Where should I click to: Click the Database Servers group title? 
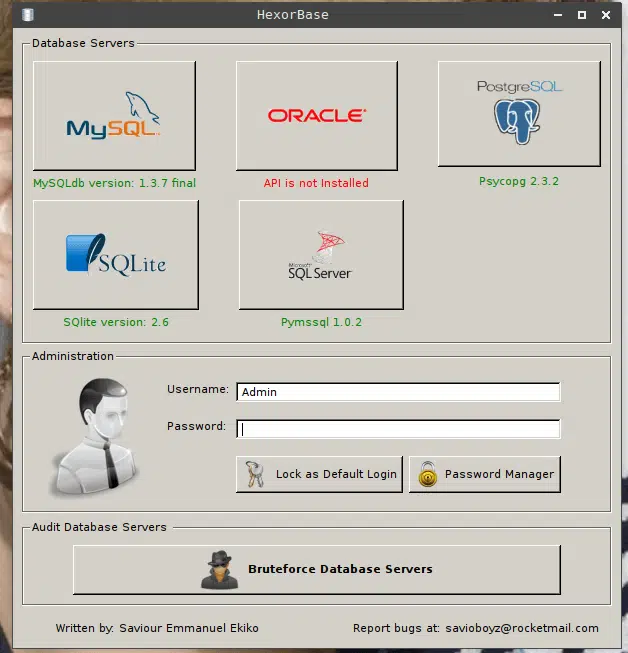click(x=83, y=43)
